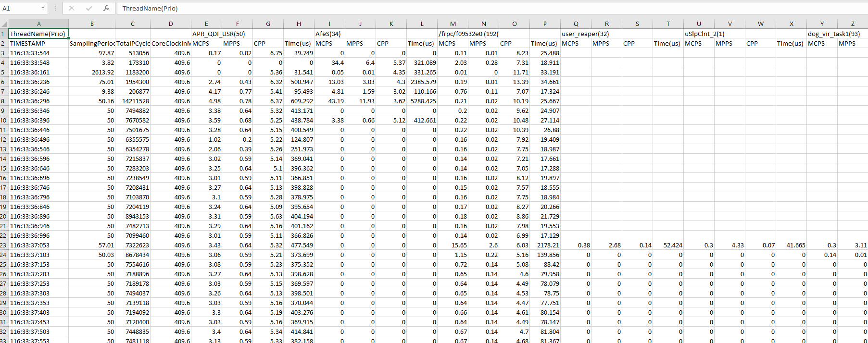Select column E header
Screen dimensions: 868x343
coord(206,24)
